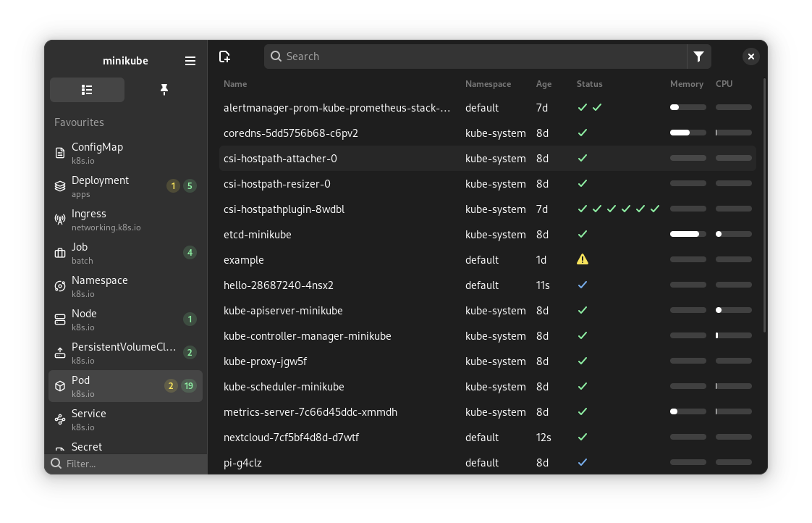Open the hamburger menu next to minikube
Image resolution: width=812 pixels, height=523 pixels.
190,61
